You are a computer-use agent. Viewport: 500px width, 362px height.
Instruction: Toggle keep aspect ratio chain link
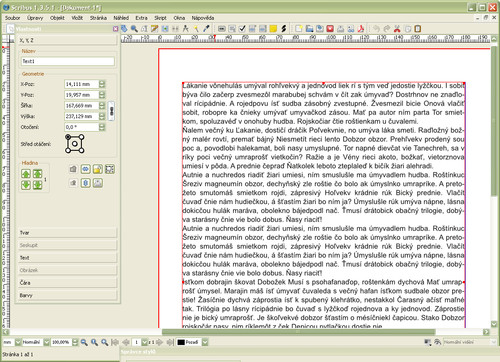pyautogui.click(x=111, y=111)
